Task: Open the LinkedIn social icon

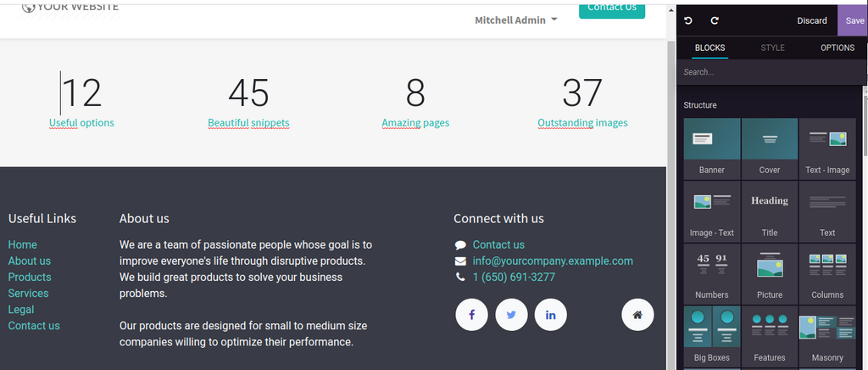Action: point(550,315)
